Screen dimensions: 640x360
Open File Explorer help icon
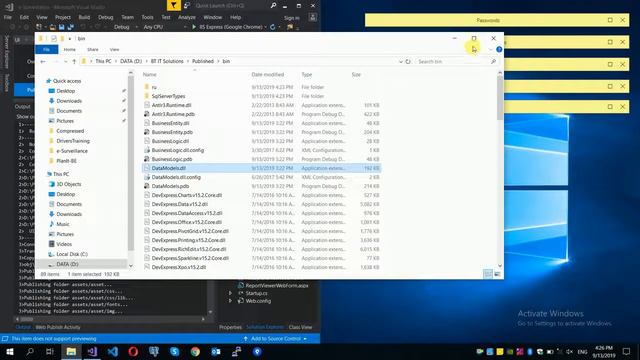[499, 49]
